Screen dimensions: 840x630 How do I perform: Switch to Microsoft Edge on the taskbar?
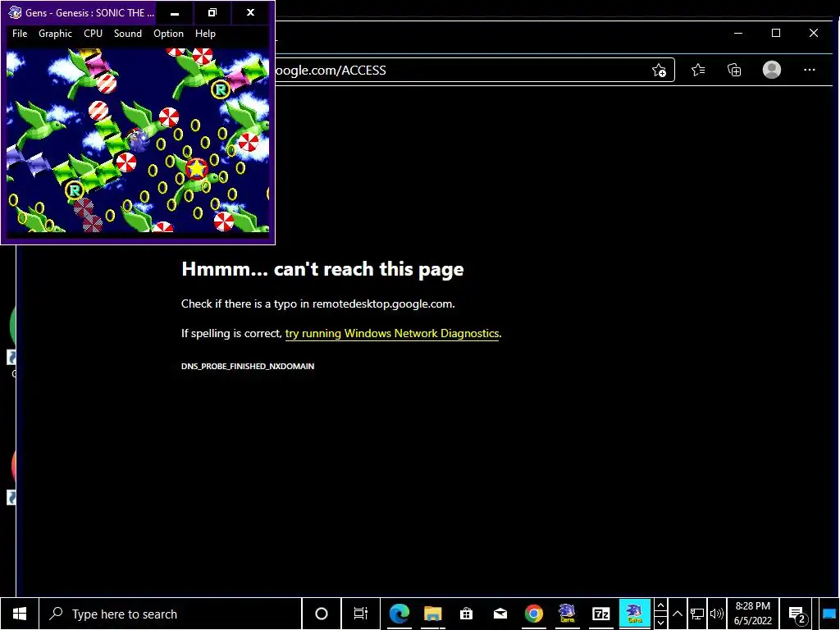coord(399,614)
